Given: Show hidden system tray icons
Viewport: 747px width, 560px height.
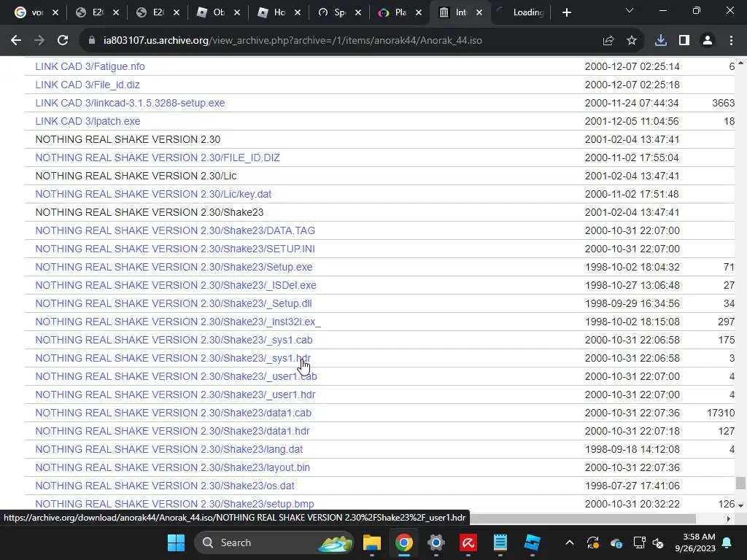Looking at the screenshot, I should click(x=569, y=542).
